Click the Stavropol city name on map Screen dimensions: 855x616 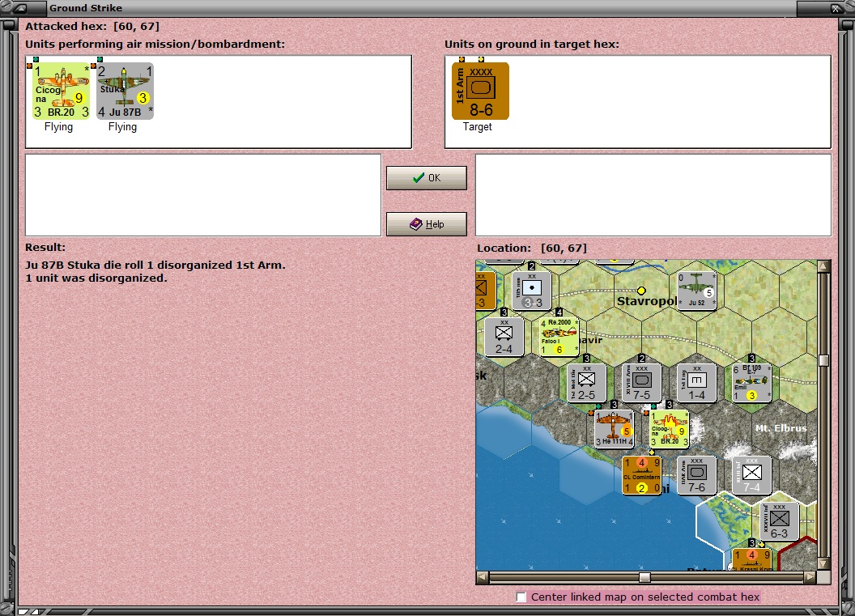pos(647,301)
